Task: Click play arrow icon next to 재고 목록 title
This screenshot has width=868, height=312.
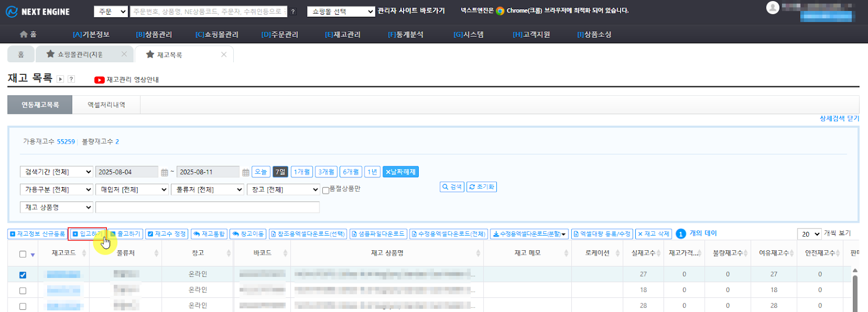Action: (x=60, y=79)
